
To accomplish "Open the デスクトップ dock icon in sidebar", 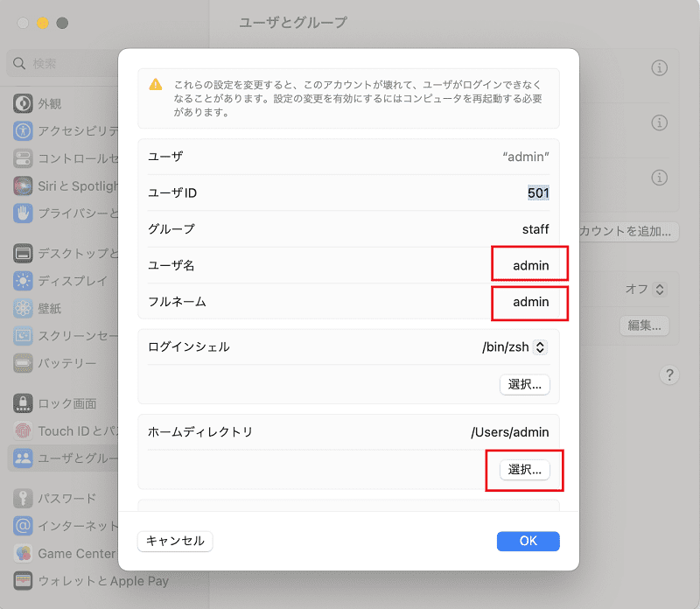I will pos(23,253).
